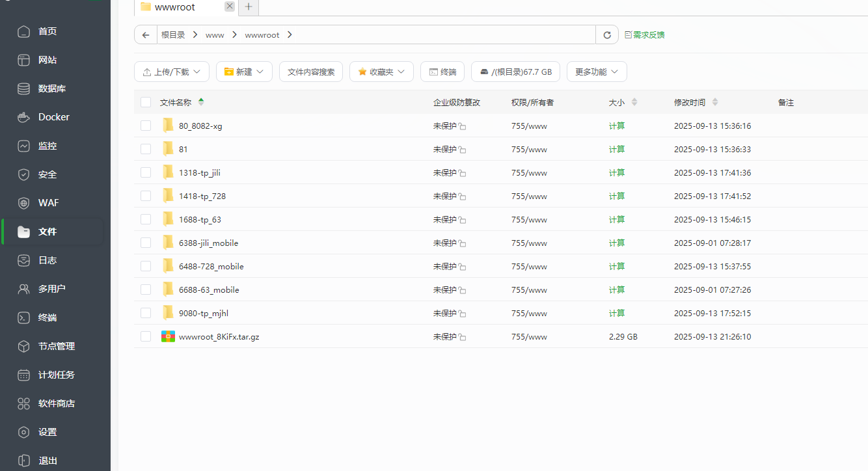Open the 更多功能 more functions dropdown
The width and height of the screenshot is (868, 471).
coord(597,72)
